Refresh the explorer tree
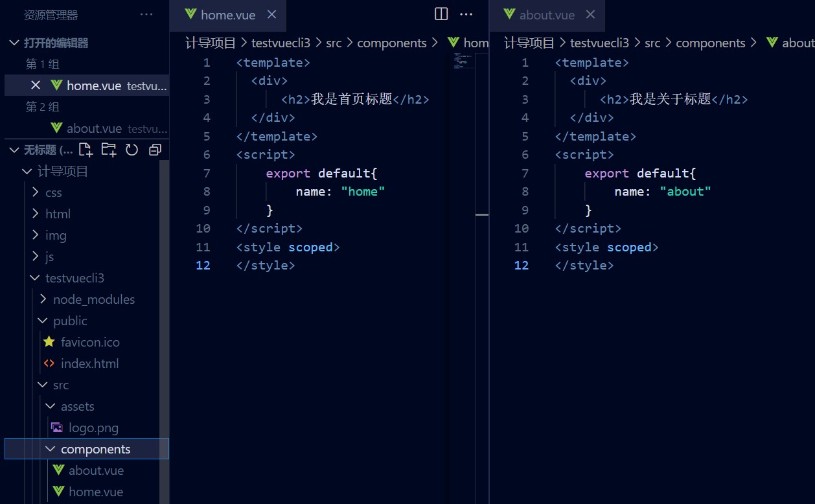 [x=132, y=150]
